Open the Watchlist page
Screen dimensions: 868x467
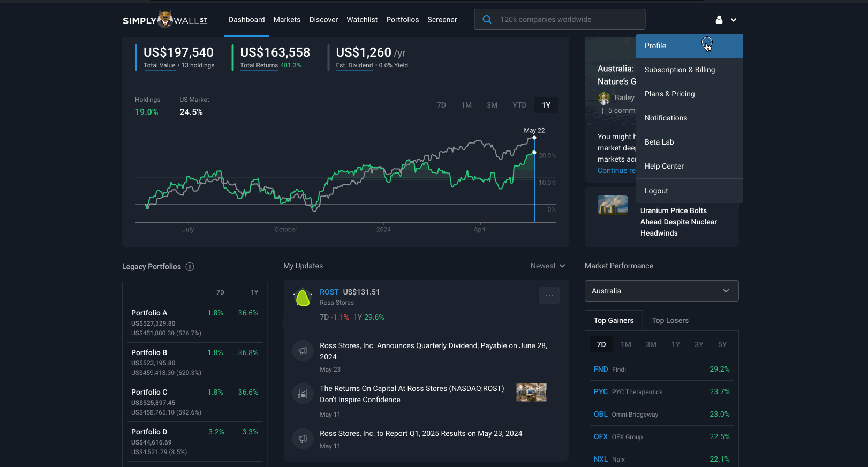(362, 20)
